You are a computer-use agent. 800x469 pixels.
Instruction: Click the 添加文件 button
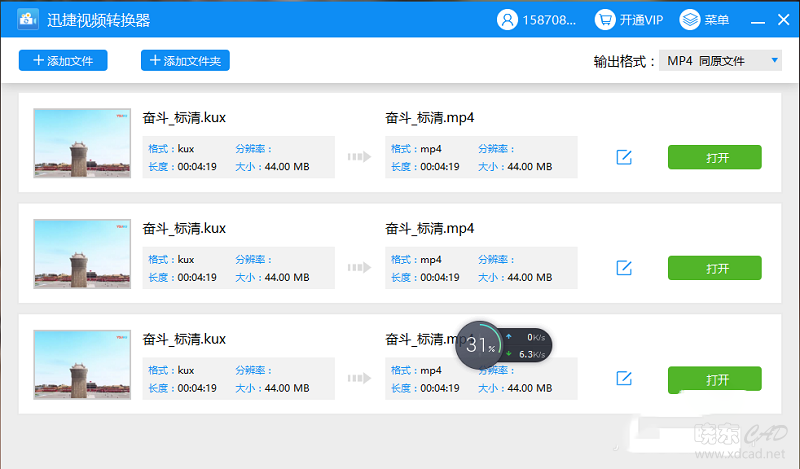pyautogui.click(x=63, y=61)
